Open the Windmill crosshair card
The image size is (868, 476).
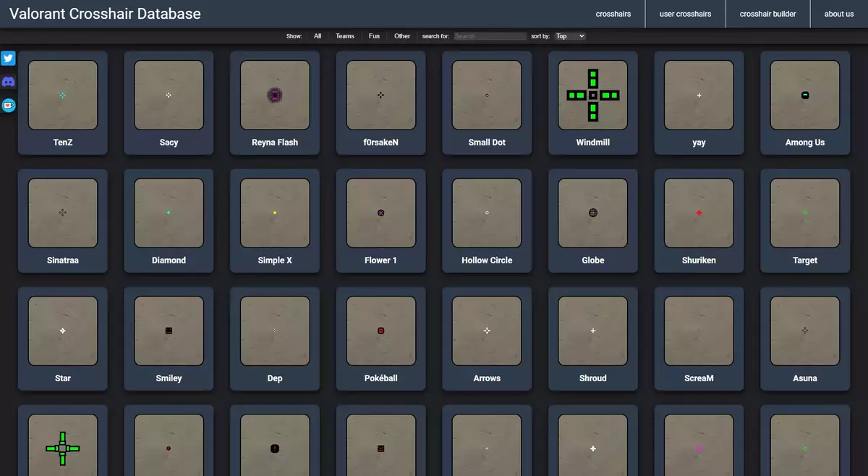593,102
